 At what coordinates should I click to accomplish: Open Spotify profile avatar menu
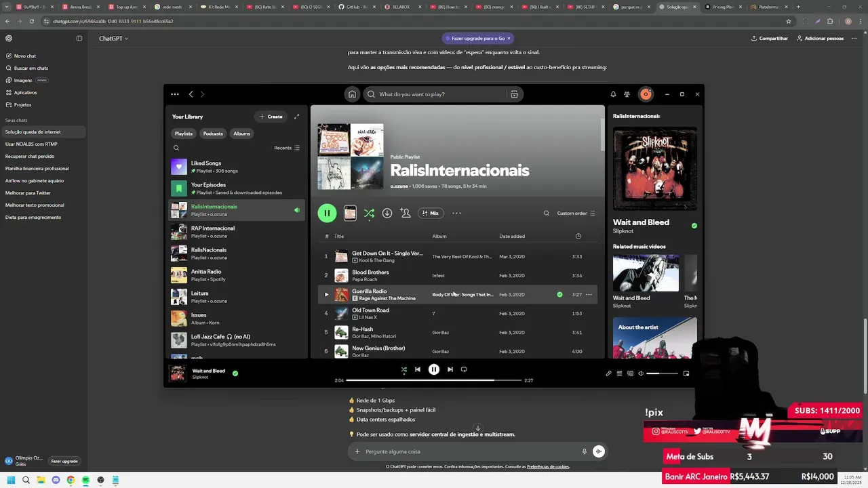click(x=646, y=94)
